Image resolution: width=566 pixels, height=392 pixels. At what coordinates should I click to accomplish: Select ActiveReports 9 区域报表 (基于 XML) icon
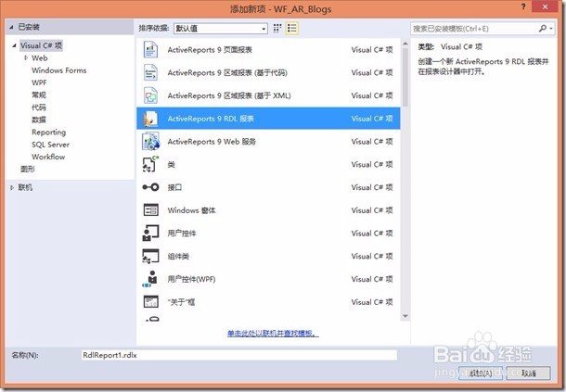[150, 95]
